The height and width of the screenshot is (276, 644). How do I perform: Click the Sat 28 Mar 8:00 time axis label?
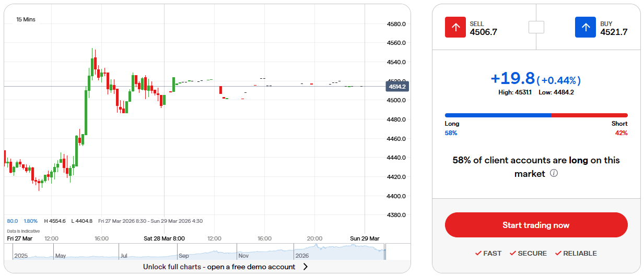pos(164,238)
